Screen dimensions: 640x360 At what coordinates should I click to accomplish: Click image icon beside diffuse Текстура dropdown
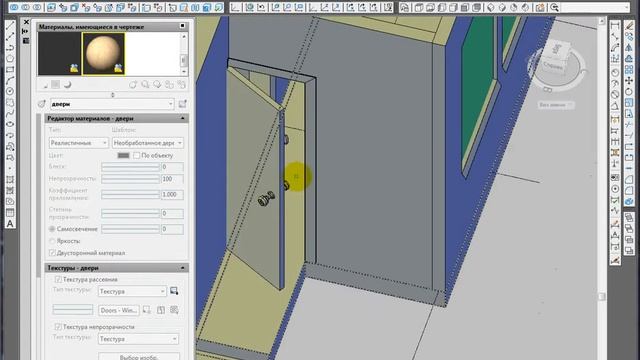click(174, 291)
